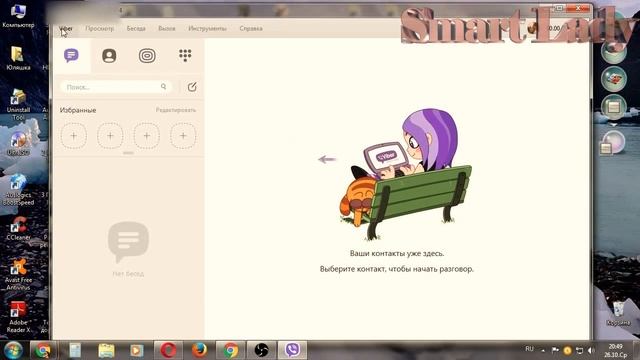Open the dial pad icon
Viewport: 640px width, 360px height.
[x=185, y=55]
